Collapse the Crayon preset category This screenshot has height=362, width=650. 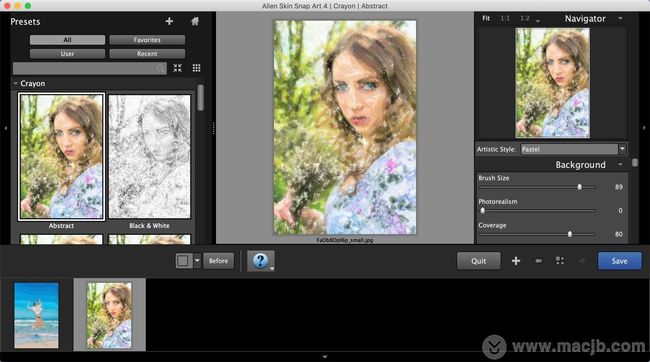(x=15, y=83)
